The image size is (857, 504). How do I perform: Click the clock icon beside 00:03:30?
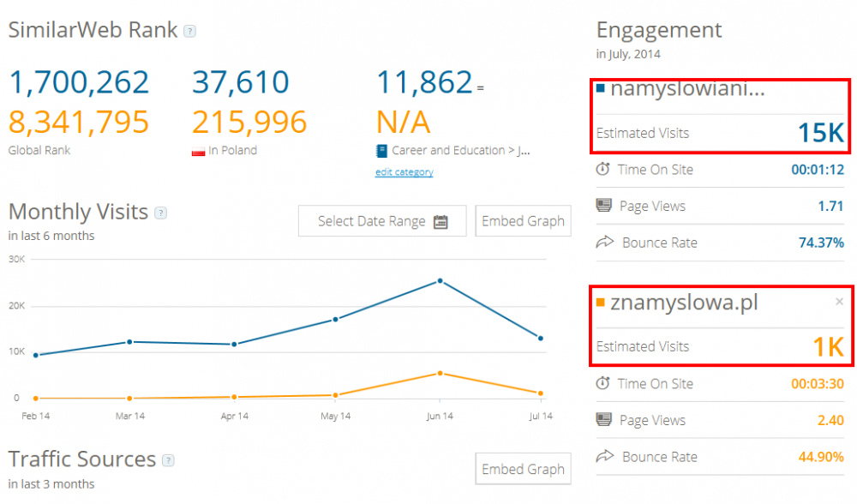602,383
